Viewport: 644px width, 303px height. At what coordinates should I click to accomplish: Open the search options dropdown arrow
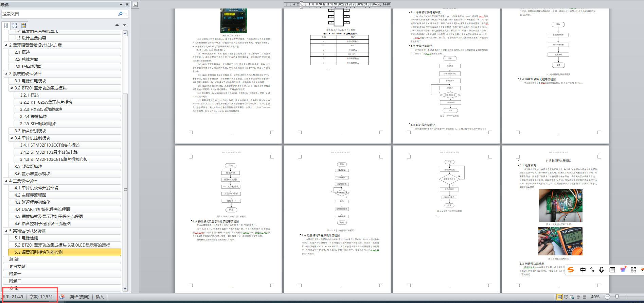126,14
